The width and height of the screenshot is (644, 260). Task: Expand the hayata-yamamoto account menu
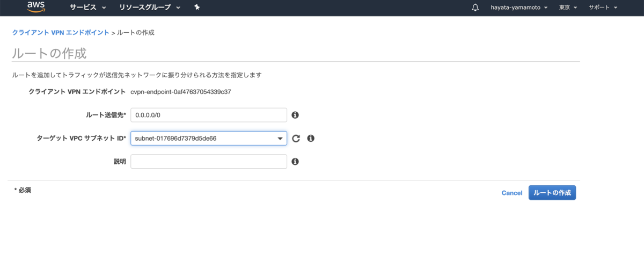[x=519, y=8]
